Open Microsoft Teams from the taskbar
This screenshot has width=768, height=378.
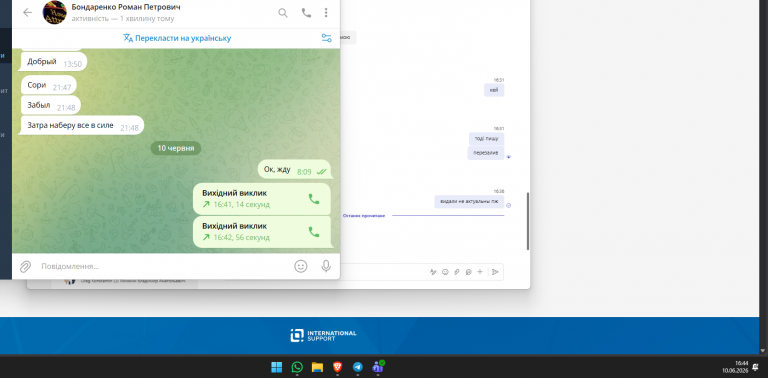378,367
